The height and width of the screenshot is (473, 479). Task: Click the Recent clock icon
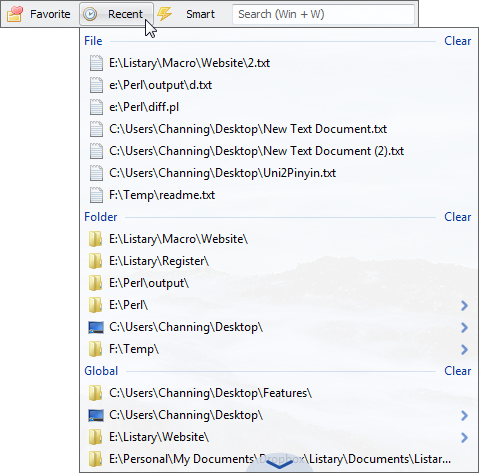tap(90, 14)
